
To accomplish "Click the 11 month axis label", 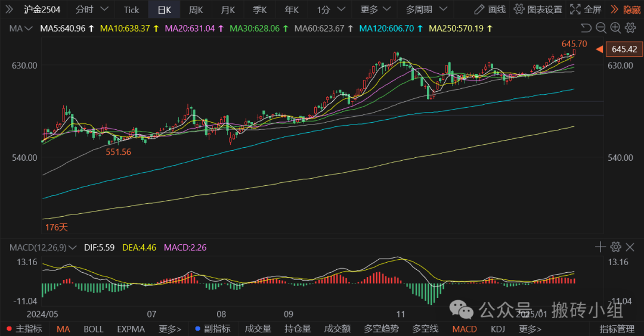I will pyautogui.click(x=401, y=315).
